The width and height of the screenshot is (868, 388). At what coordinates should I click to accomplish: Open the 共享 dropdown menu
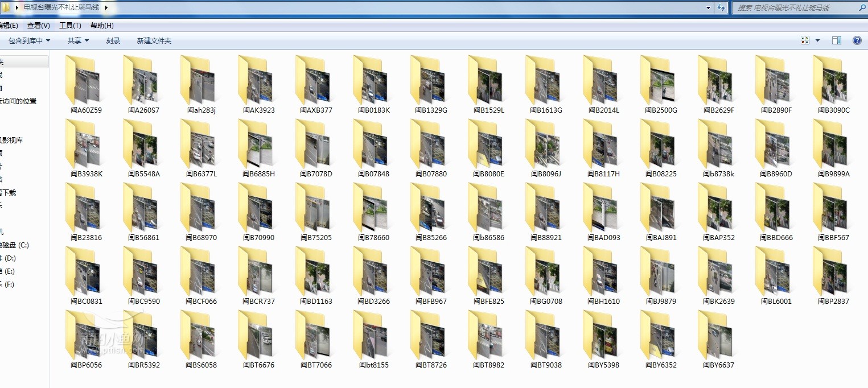click(x=78, y=41)
